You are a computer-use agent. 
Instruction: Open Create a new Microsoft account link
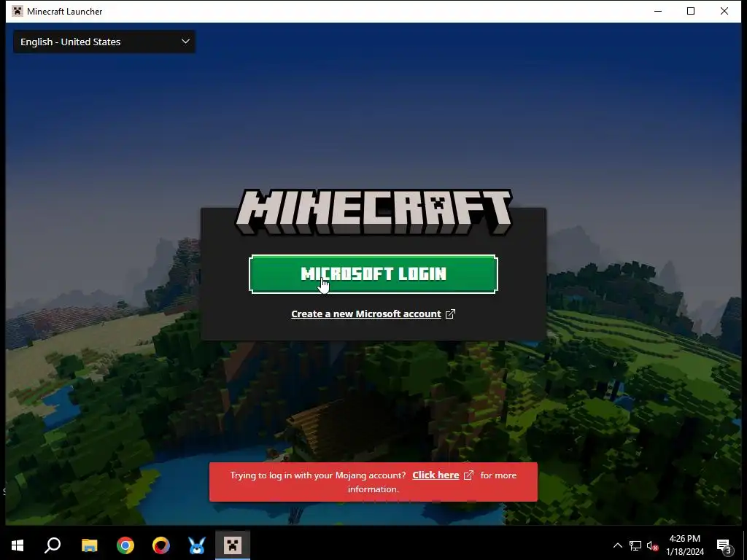coord(366,314)
